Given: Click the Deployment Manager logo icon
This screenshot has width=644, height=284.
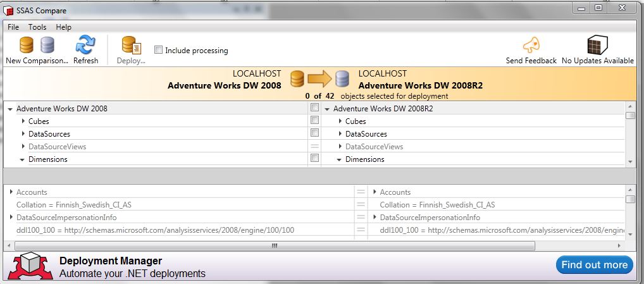Looking at the screenshot, I should tap(30, 266).
